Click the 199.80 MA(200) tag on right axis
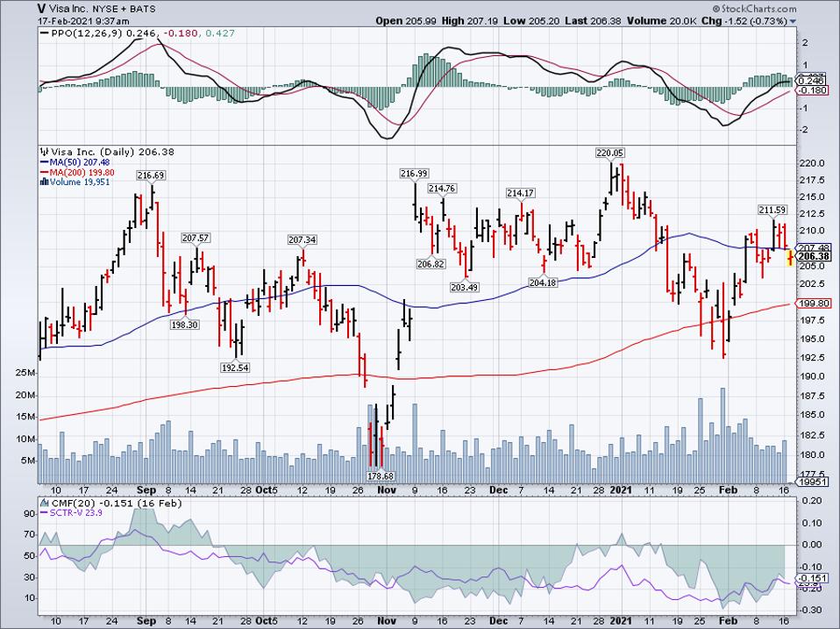 point(814,304)
